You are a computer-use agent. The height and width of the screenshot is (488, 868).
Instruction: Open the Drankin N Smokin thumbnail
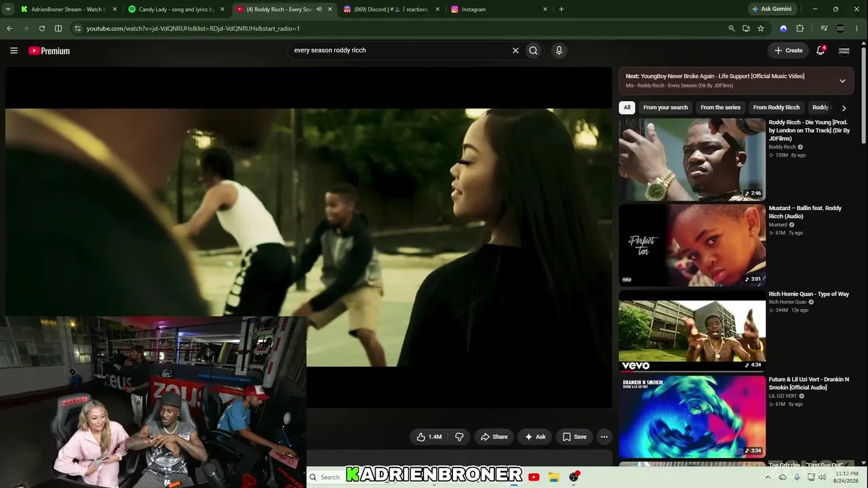tap(692, 417)
